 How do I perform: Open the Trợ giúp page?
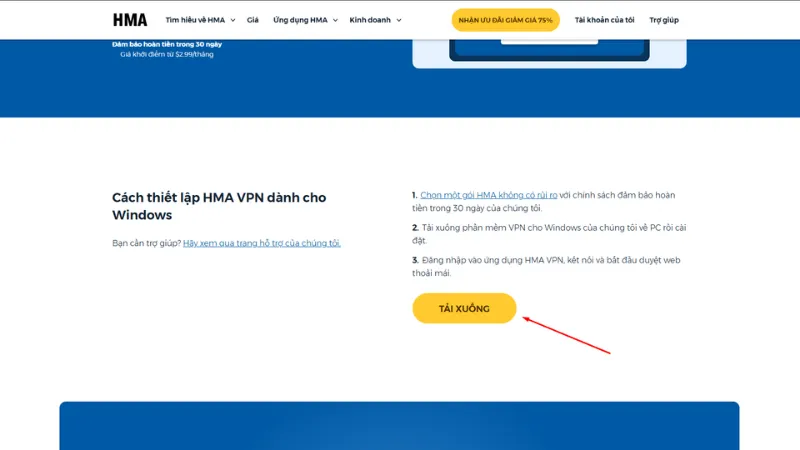664,20
